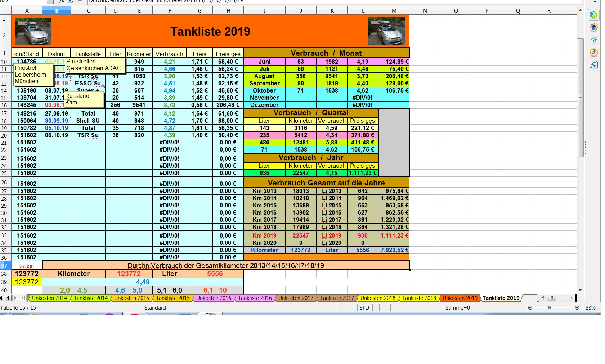Image resolution: width=605 pixels, height=364 pixels.
Task: Select the 7.923,52 € total cell
Action: pyautogui.click(x=394, y=250)
